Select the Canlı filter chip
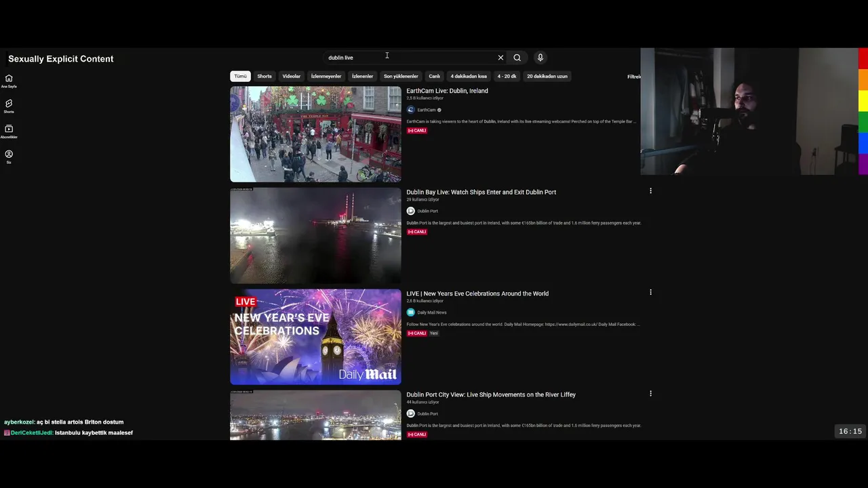The height and width of the screenshot is (488, 868). 435,77
